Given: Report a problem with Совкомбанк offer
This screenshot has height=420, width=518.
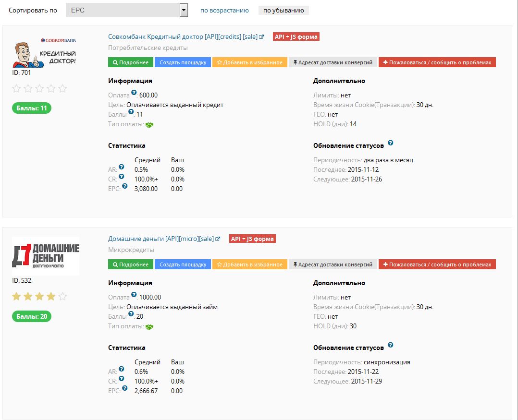Looking at the screenshot, I should tap(437, 62).
